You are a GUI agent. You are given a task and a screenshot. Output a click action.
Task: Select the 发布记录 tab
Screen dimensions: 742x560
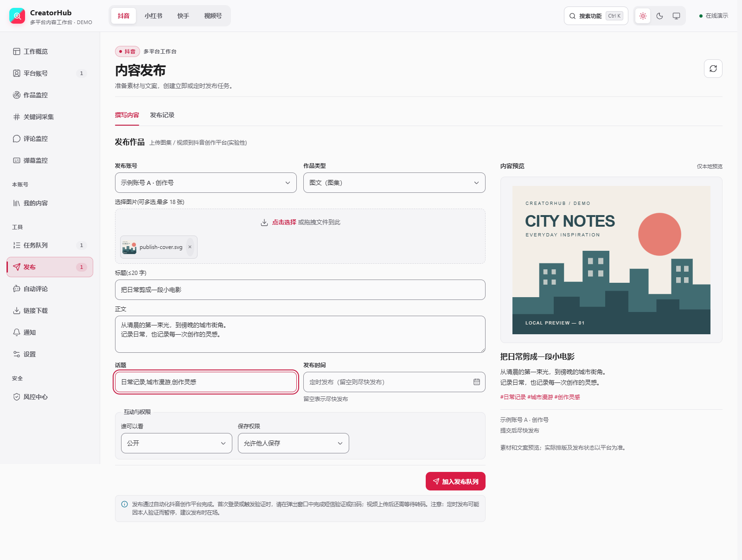[x=162, y=115]
